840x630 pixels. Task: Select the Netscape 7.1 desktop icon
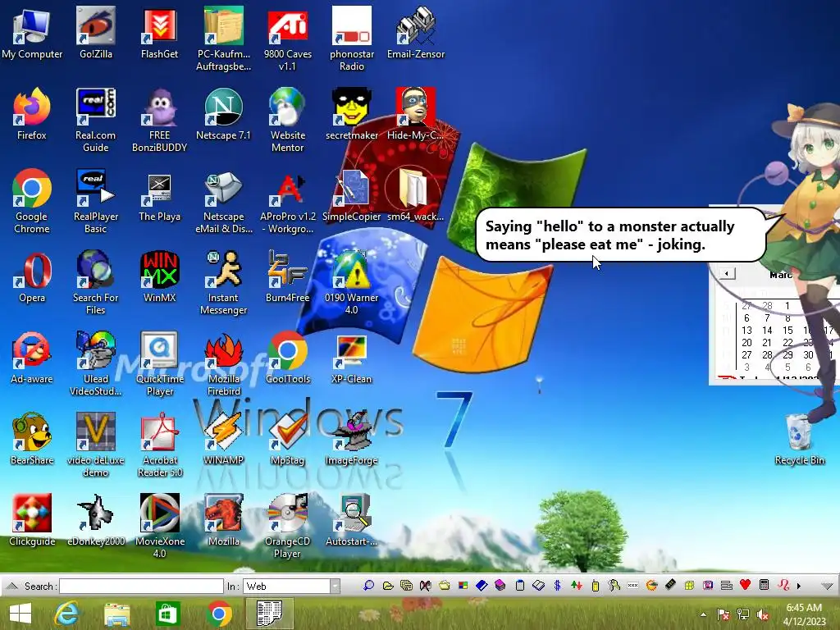click(x=223, y=114)
